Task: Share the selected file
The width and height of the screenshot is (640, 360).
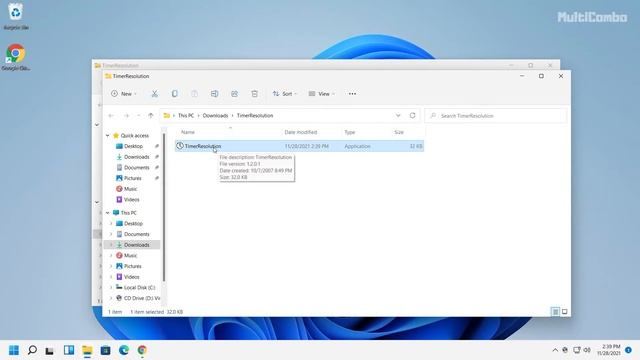Action: [234, 94]
